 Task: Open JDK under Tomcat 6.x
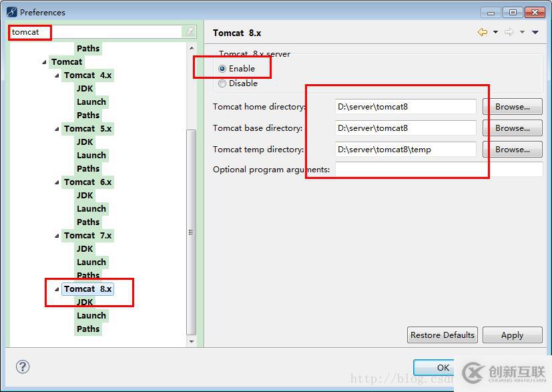coord(85,196)
